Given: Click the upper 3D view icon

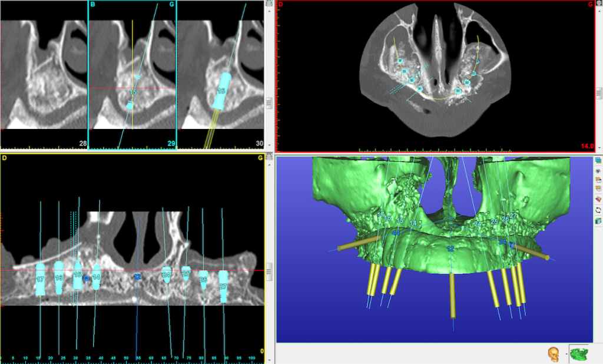Looking at the screenshot, I should point(599,180).
